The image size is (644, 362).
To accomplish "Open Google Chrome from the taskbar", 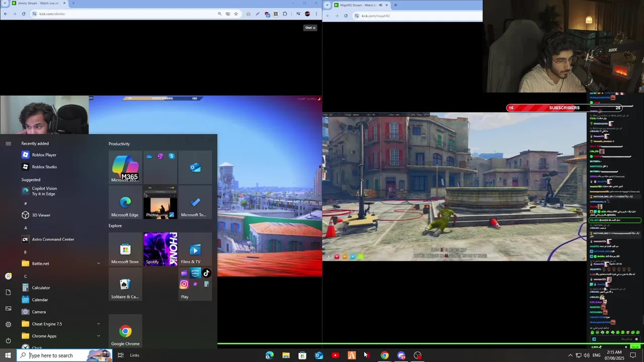I will click(384, 355).
